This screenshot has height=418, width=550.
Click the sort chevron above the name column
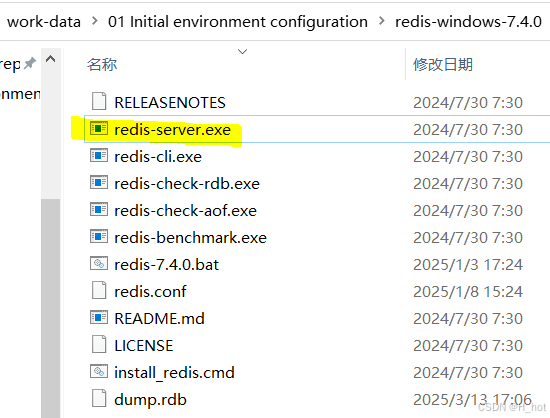tap(242, 52)
